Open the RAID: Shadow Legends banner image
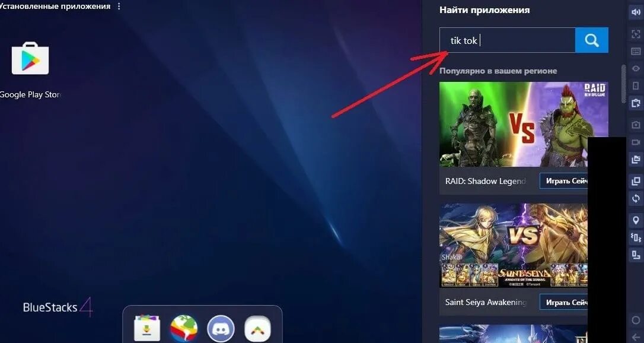Image resolution: width=644 pixels, height=343 pixels. click(524, 124)
